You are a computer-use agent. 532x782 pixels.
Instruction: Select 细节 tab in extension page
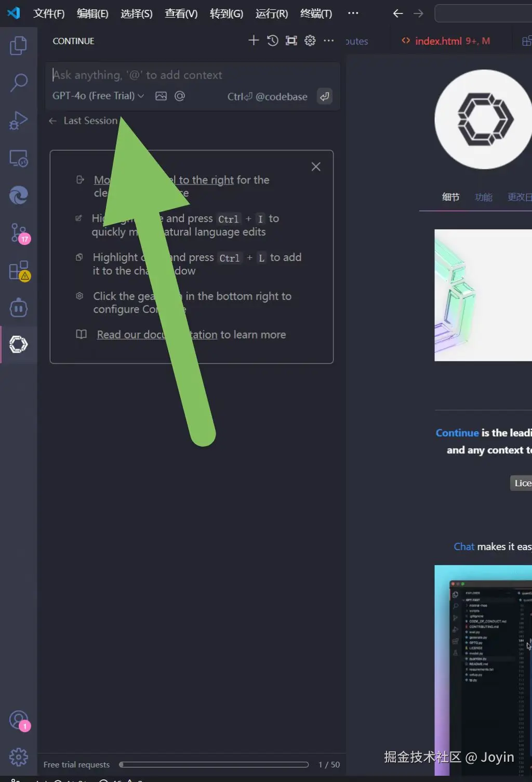450,197
